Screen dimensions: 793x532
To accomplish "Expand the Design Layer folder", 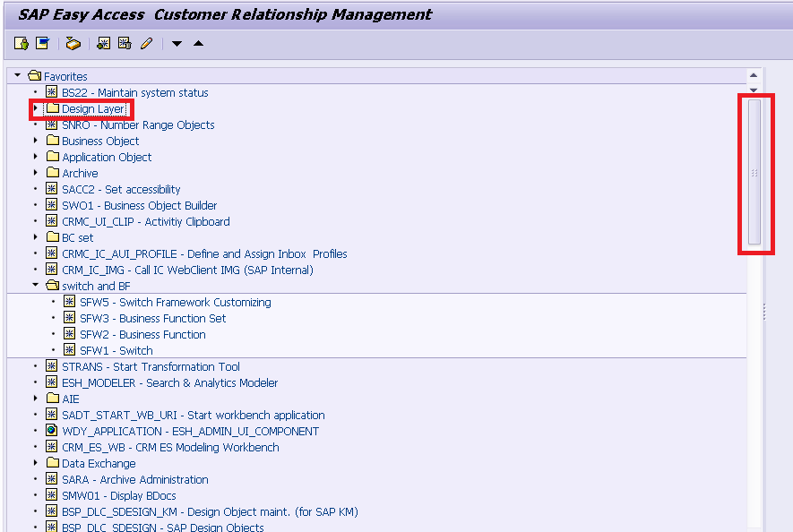I will click(36, 108).
